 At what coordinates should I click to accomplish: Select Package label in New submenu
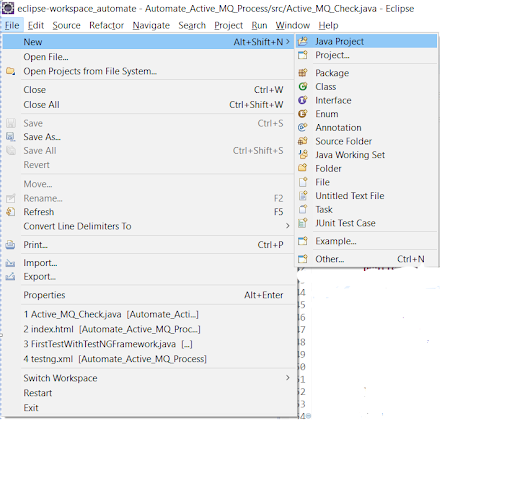[332, 73]
